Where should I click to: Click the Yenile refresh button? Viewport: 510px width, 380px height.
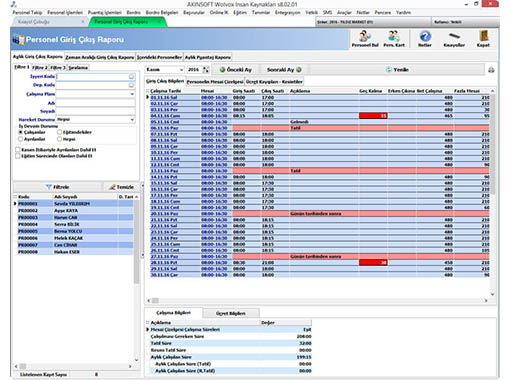397,70
